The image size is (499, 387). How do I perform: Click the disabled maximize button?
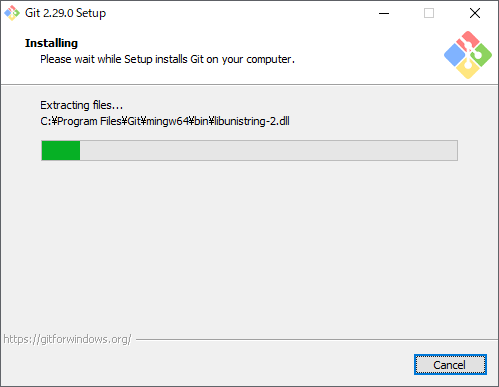click(429, 13)
